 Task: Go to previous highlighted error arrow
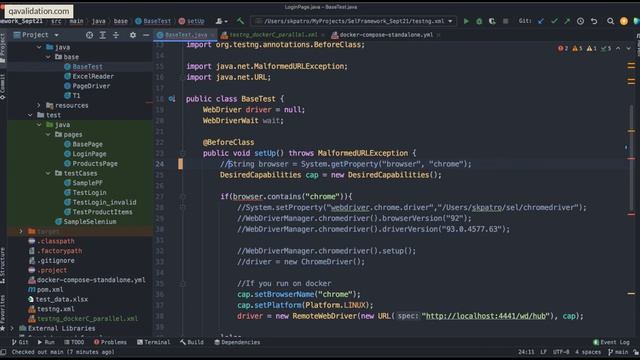tap(618, 48)
